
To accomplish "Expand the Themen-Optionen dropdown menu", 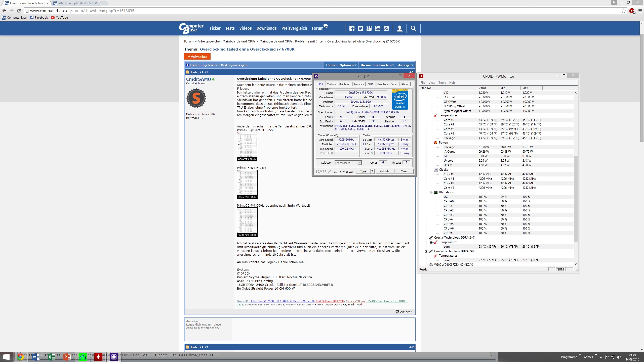I will tap(341, 65).
